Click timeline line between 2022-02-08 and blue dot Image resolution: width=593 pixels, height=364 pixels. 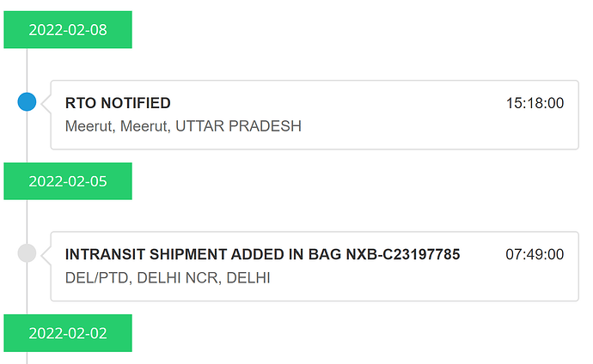coord(27,70)
